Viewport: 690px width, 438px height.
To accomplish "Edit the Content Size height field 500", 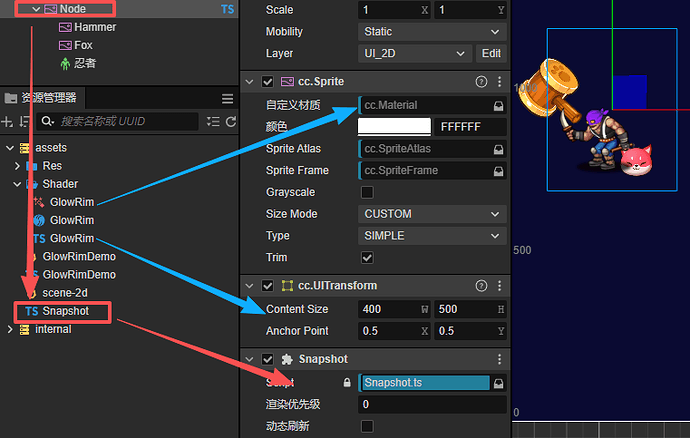I will (470, 309).
